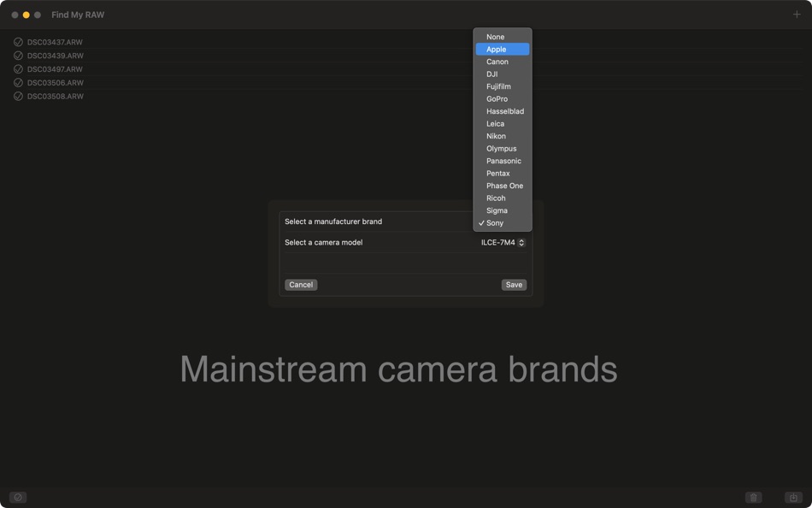Click the yellow minimize window button
812x508 pixels.
pos(26,15)
